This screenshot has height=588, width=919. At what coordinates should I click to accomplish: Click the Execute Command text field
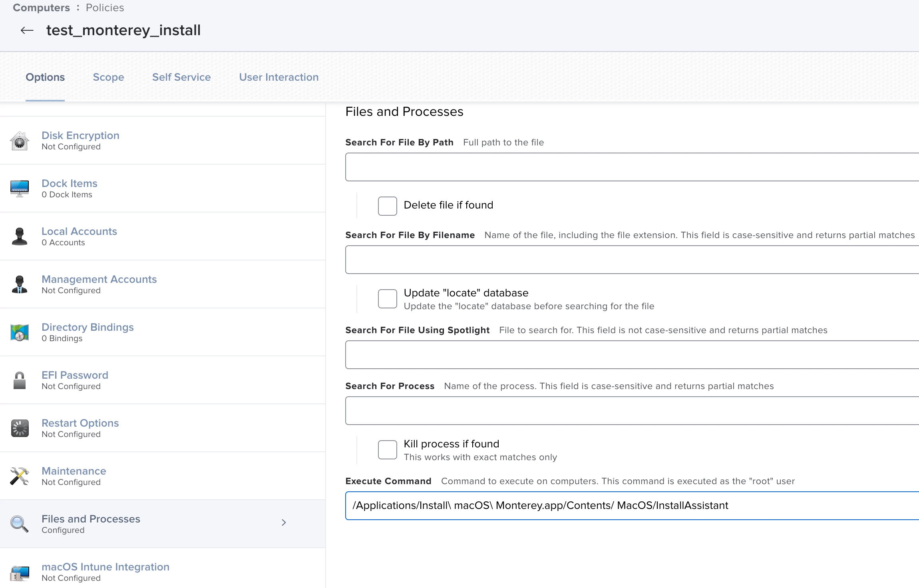coord(632,506)
